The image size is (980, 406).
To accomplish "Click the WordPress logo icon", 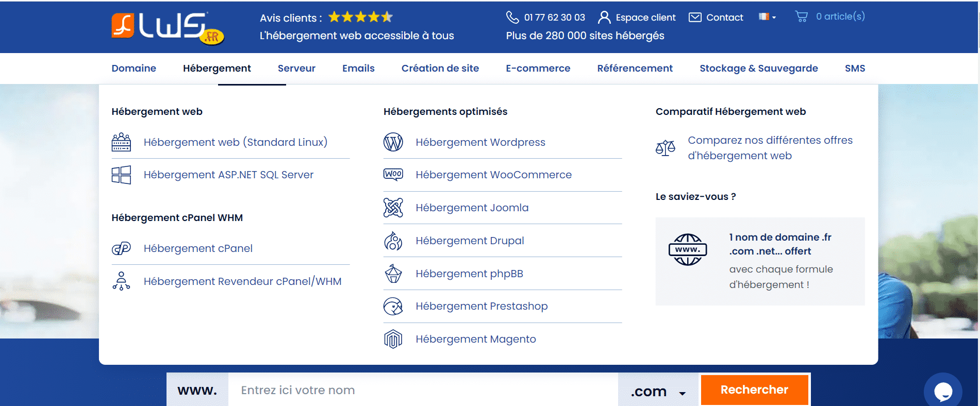I will coord(393,142).
